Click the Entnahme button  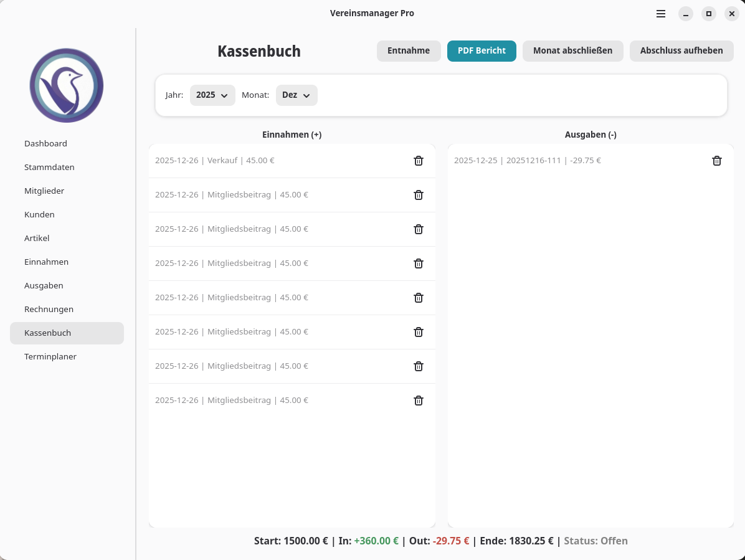(x=409, y=51)
